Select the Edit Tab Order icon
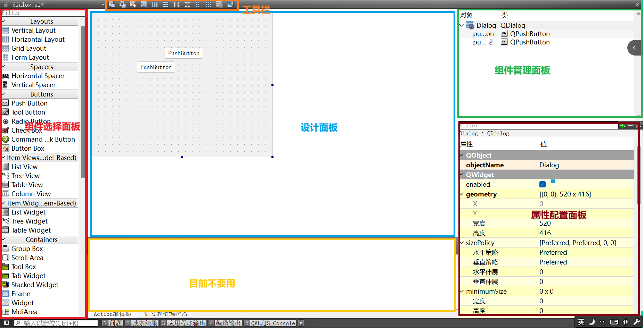The height and width of the screenshot is (328, 644). pyautogui.click(x=144, y=5)
